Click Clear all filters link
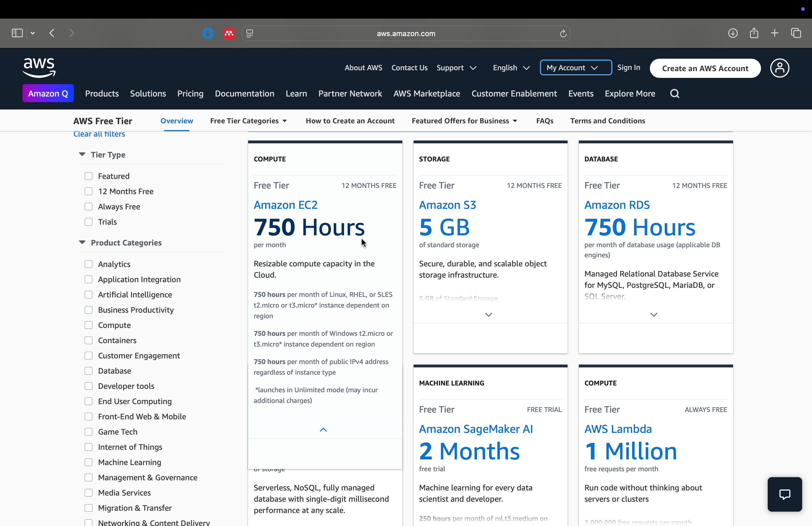 [x=99, y=134]
